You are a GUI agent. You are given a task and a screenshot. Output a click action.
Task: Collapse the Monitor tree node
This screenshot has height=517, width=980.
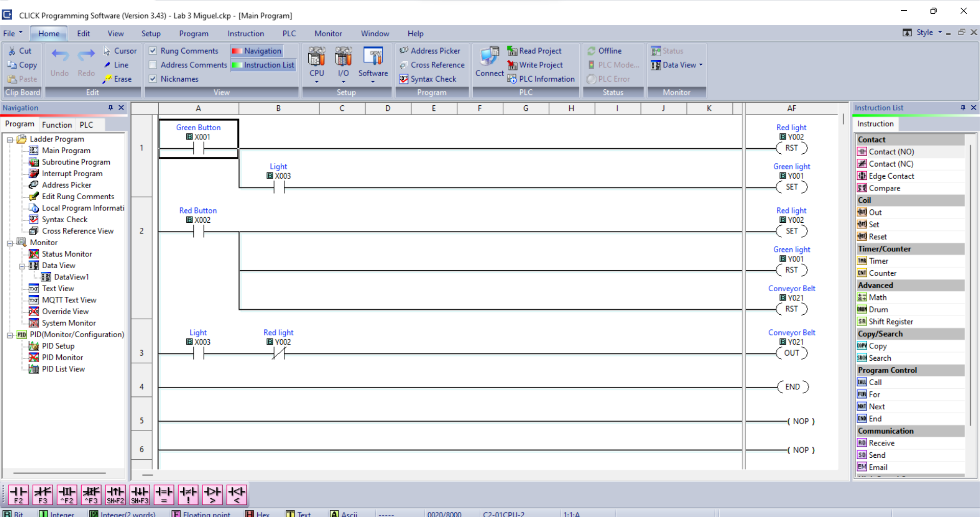click(10, 242)
